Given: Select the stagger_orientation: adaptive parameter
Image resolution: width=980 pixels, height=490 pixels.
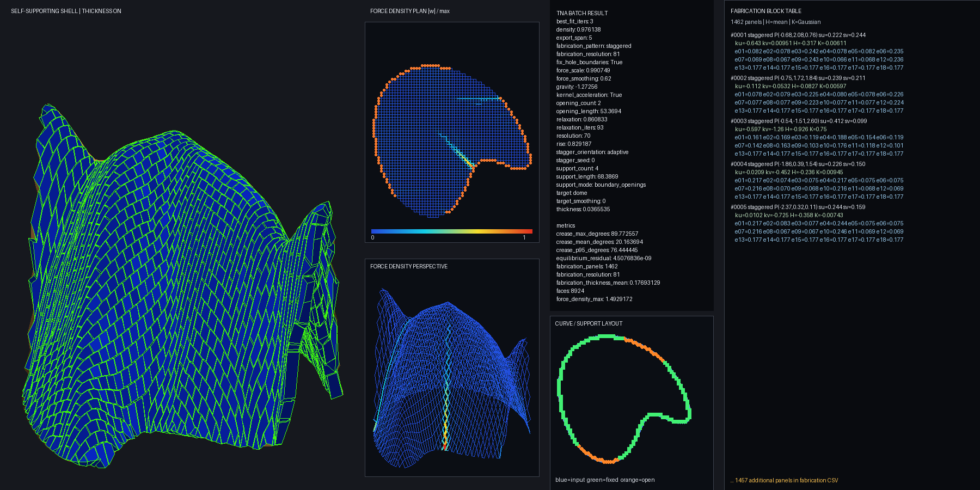Looking at the screenshot, I should click(x=592, y=152).
